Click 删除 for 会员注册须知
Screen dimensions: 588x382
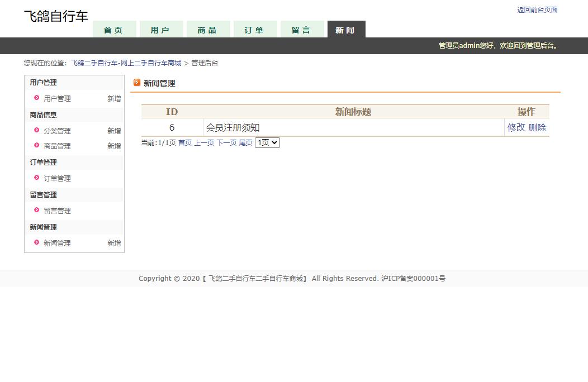pyautogui.click(x=537, y=127)
